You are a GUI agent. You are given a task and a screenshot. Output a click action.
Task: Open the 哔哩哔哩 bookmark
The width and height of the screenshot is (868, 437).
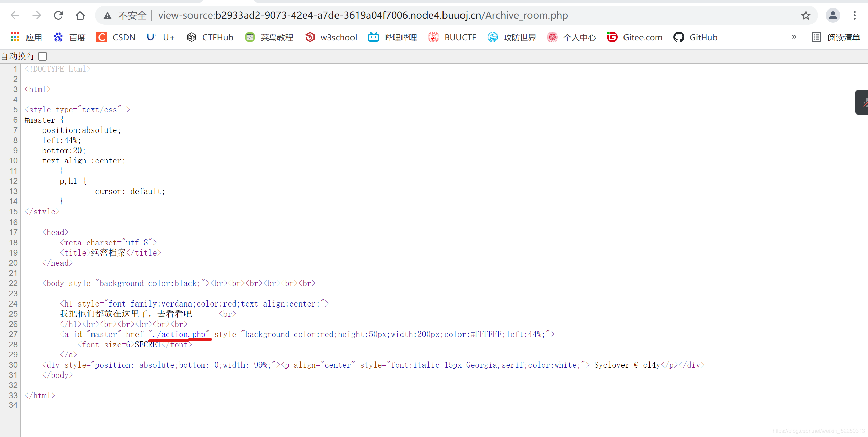393,37
